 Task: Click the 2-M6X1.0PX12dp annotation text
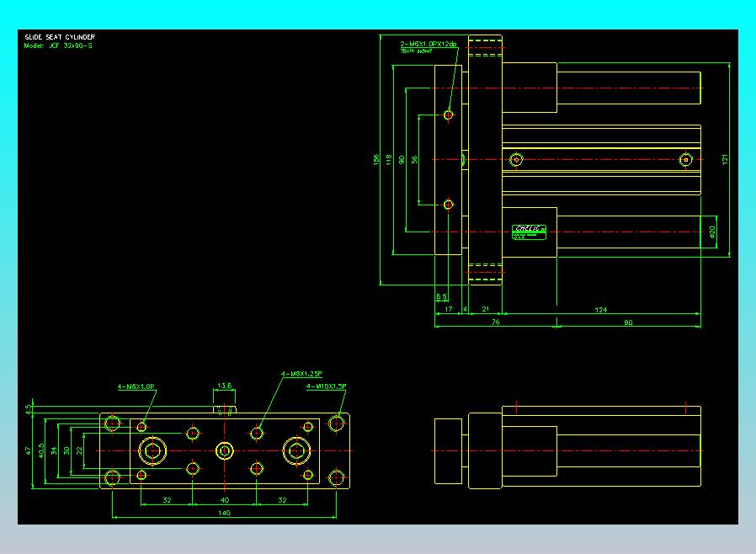[x=429, y=44]
